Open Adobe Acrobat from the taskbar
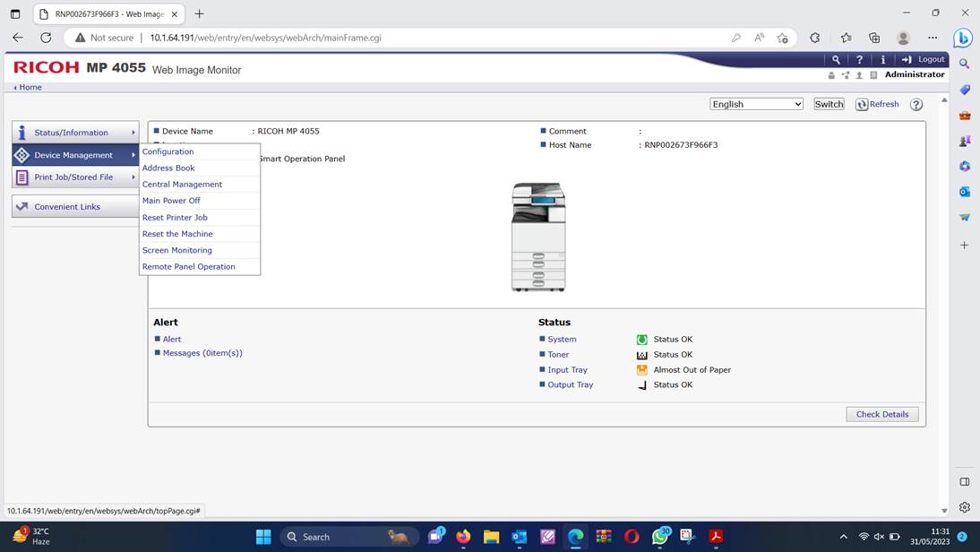The height and width of the screenshot is (552, 980). [716, 537]
